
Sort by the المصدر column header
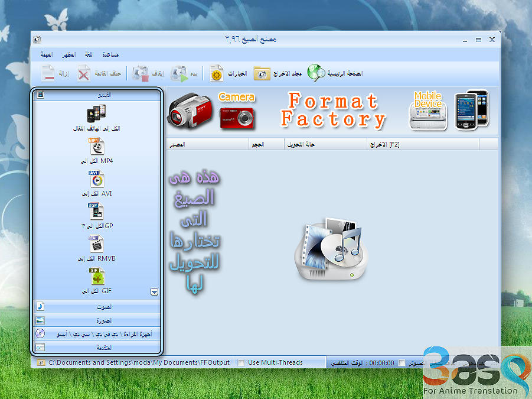pos(207,144)
